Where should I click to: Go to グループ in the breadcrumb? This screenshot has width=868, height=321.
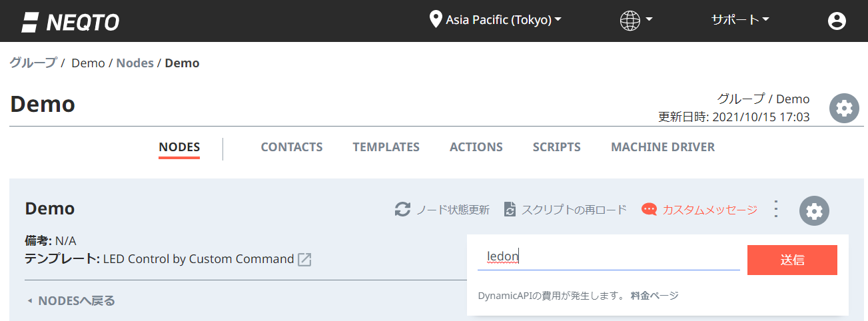pyautogui.click(x=33, y=63)
